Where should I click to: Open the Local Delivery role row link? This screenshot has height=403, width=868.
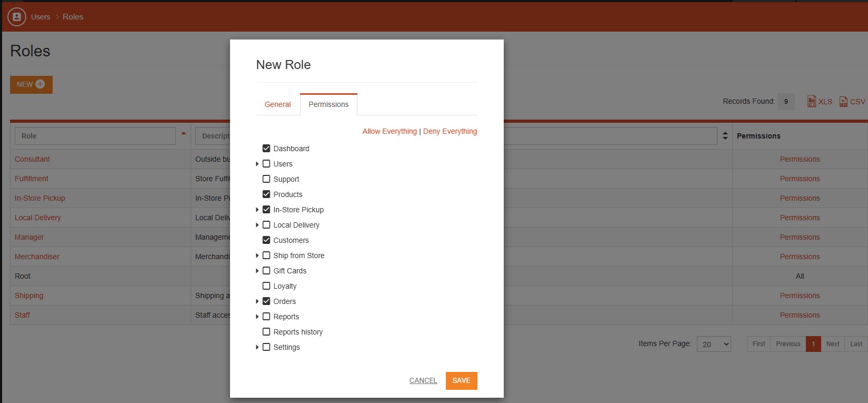(38, 218)
